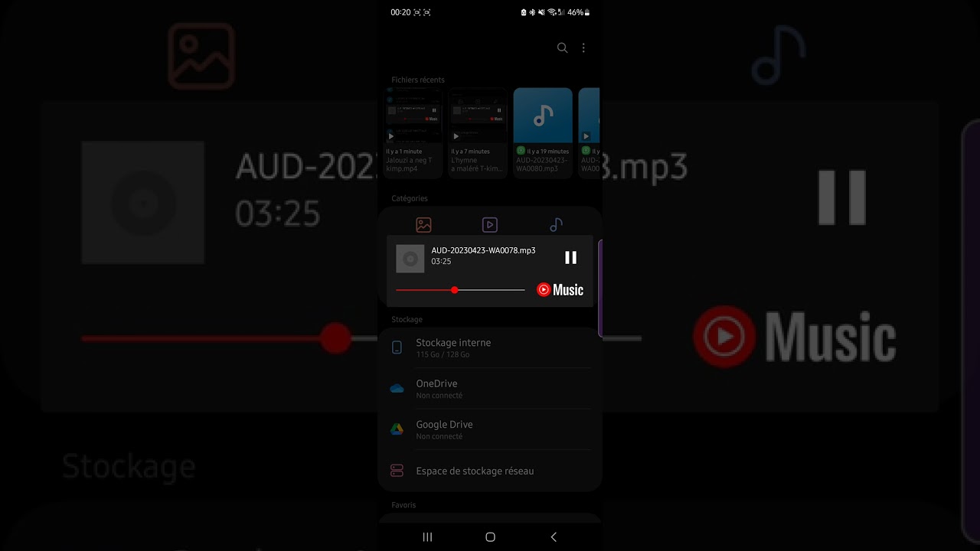Tap the play badge on Jalouzi video

pyautogui.click(x=391, y=136)
